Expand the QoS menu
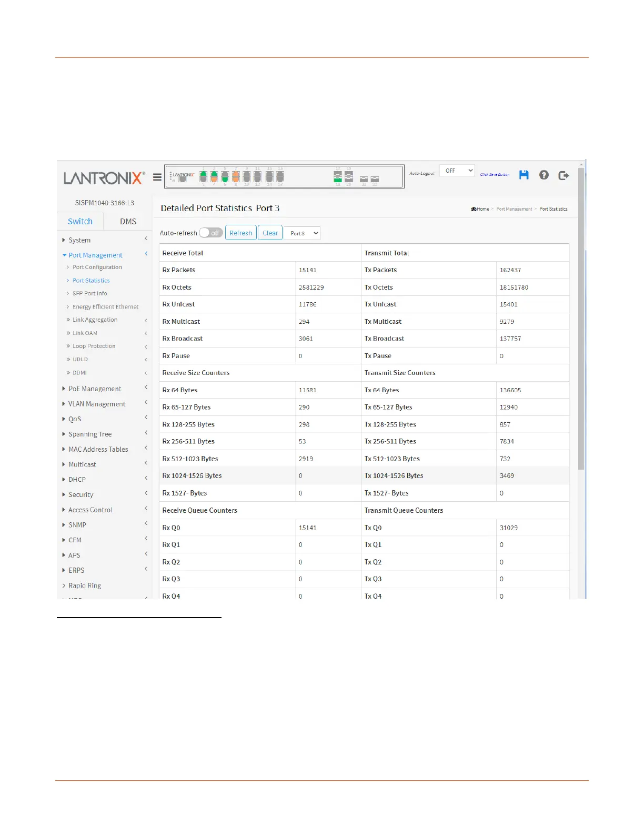The width and height of the screenshot is (644, 834). point(75,419)
